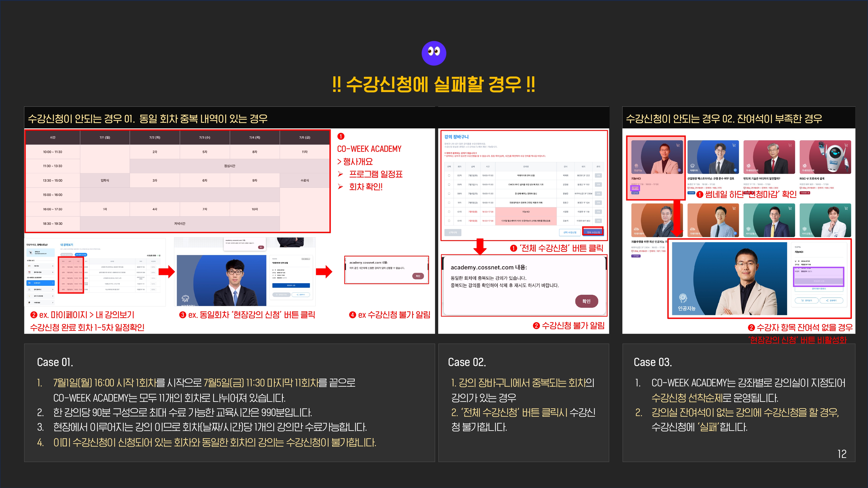Image resolution: width=868 pixels, height=488 pixels.
Task: Check the 05차 CMOS RFIC row checkbox
Action: (x=449, y=185)
